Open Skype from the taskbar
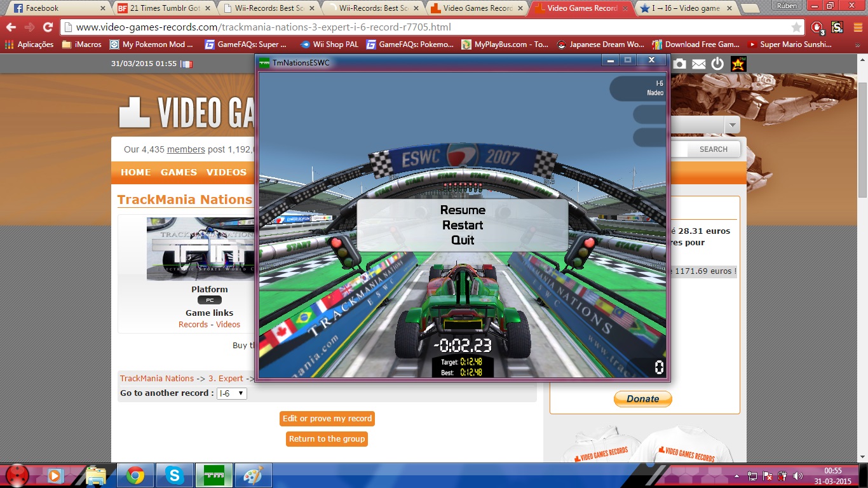The width and height of the screenshot is (868, 488). click(174, 475)
